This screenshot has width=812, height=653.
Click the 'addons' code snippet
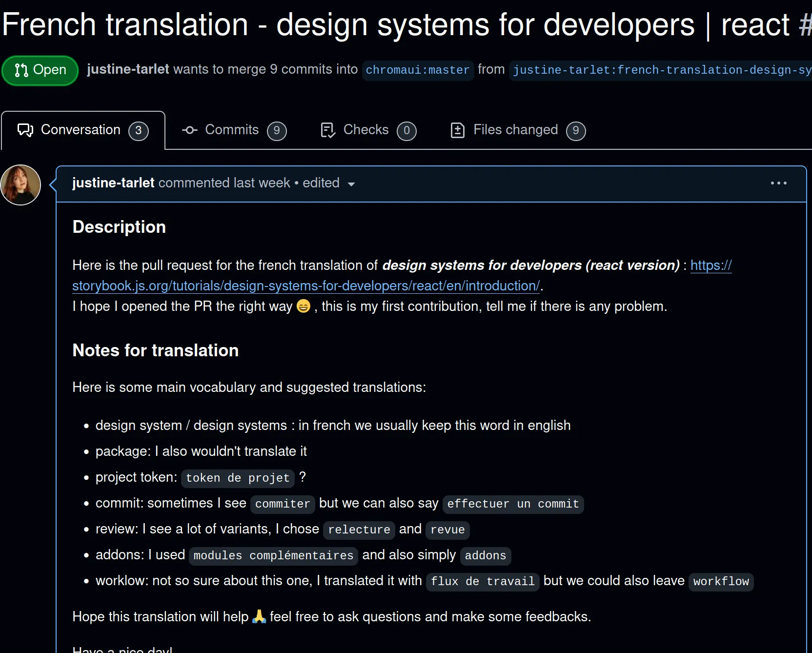click(x=486, y=556)
